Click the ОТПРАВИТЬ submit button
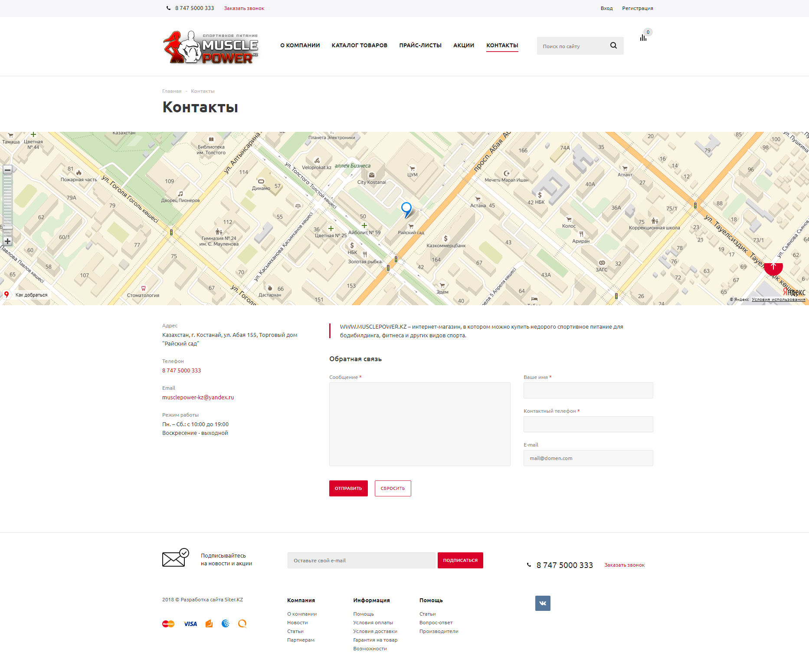809x672 pixels. click(348, 488)
